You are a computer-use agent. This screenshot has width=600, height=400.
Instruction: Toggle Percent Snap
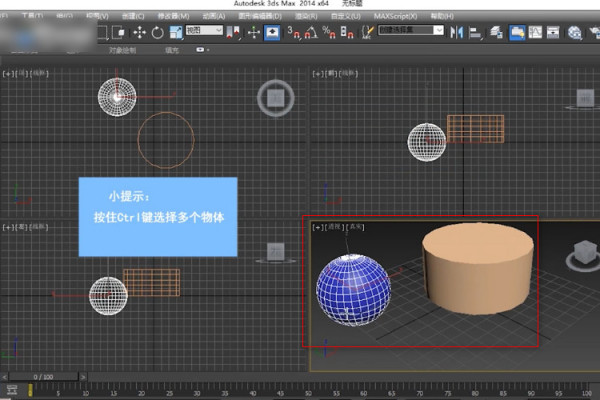(329, 33)
